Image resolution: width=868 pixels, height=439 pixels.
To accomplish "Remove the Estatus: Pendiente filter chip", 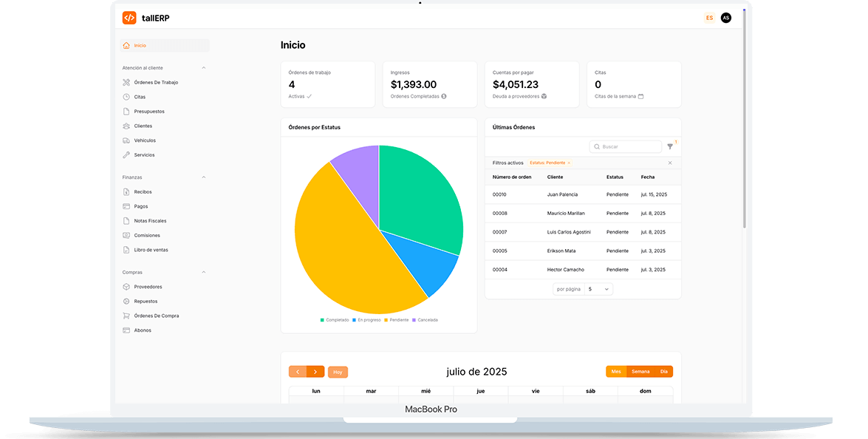I will (569, 163).
